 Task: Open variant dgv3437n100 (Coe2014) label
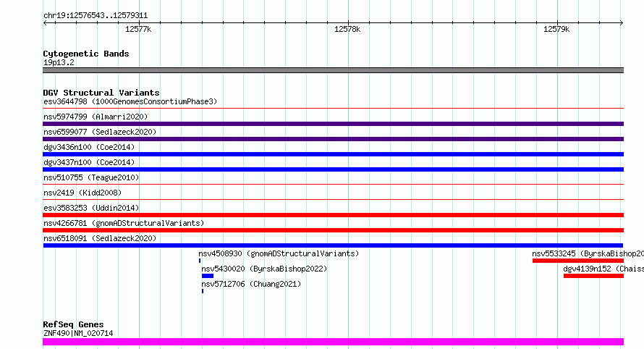point(89,162)
